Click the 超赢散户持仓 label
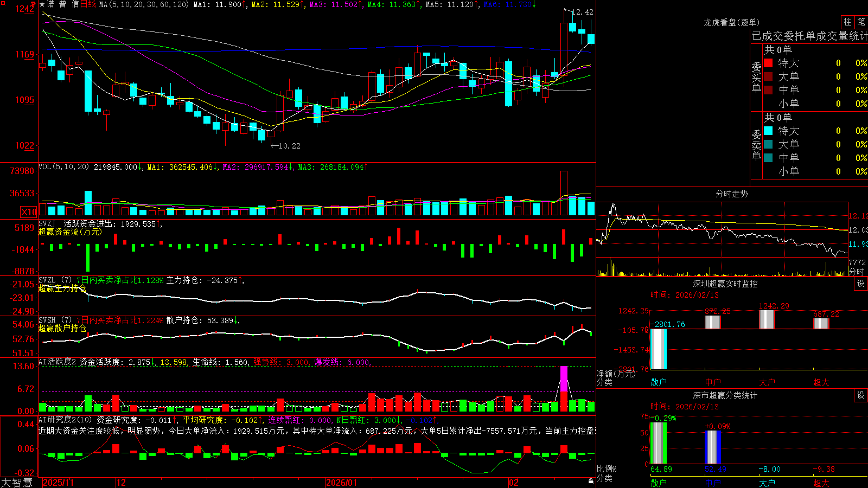868x488 pixels. (62, 328)
